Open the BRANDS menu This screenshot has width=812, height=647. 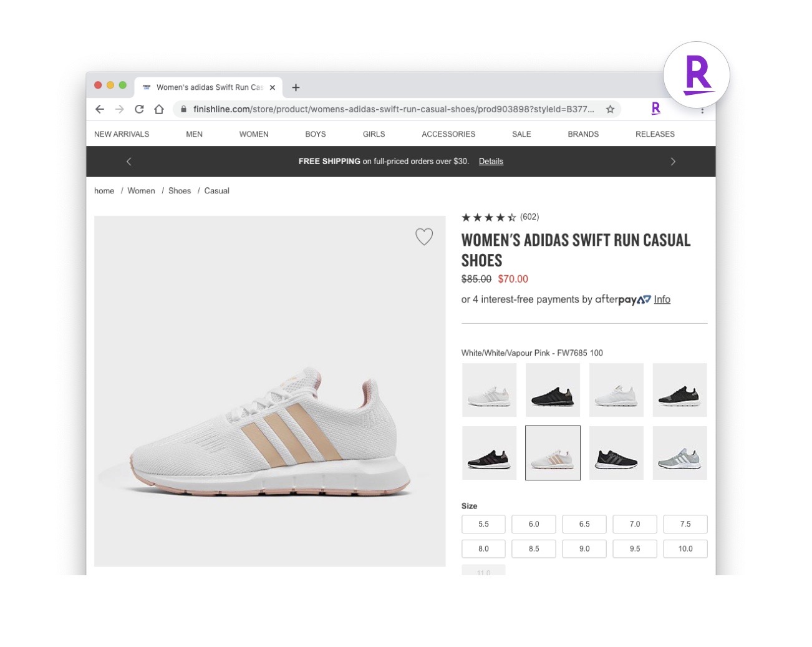pos(583,134)
